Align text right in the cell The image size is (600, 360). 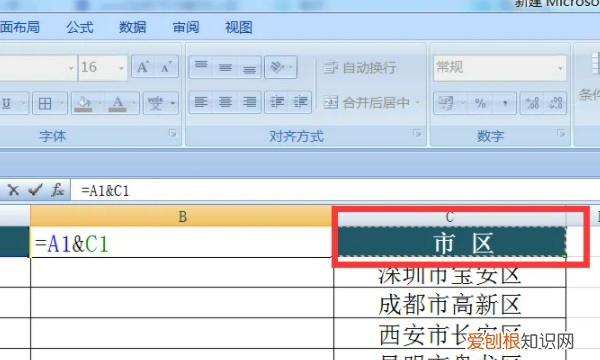[x=249, y=102]
